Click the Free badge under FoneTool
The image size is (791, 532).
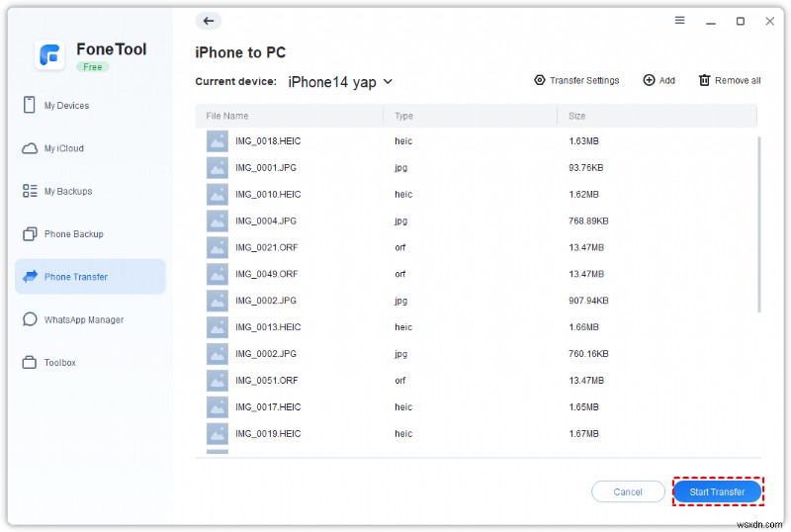[92, 66]
